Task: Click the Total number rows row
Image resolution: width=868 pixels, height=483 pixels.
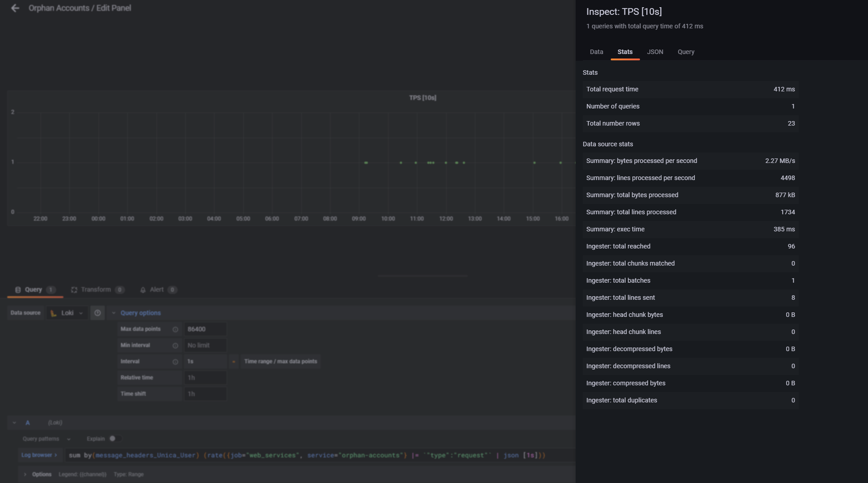Action: coord(690,123)
